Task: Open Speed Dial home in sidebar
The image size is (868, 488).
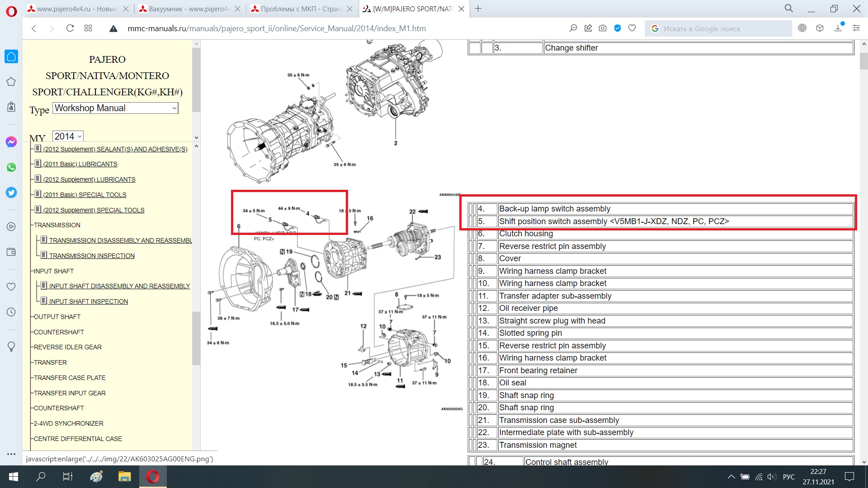Action: click(11, 56)
